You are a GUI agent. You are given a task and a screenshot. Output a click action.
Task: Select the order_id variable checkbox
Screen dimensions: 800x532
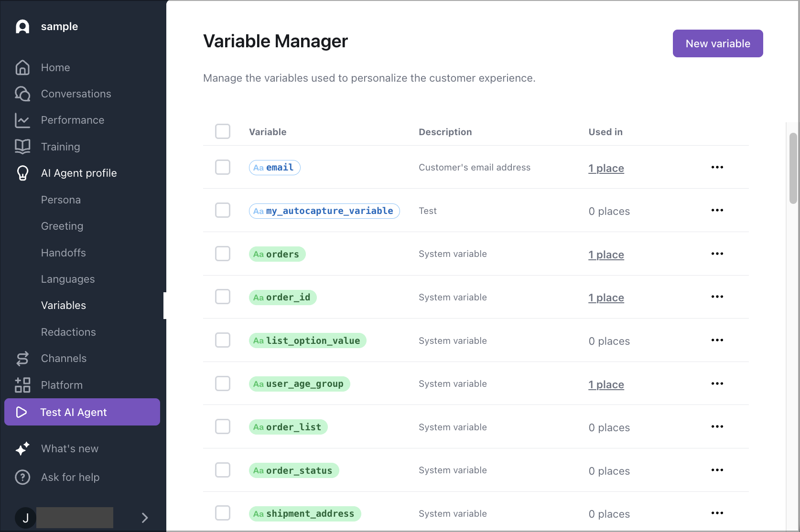coord(223,297)
